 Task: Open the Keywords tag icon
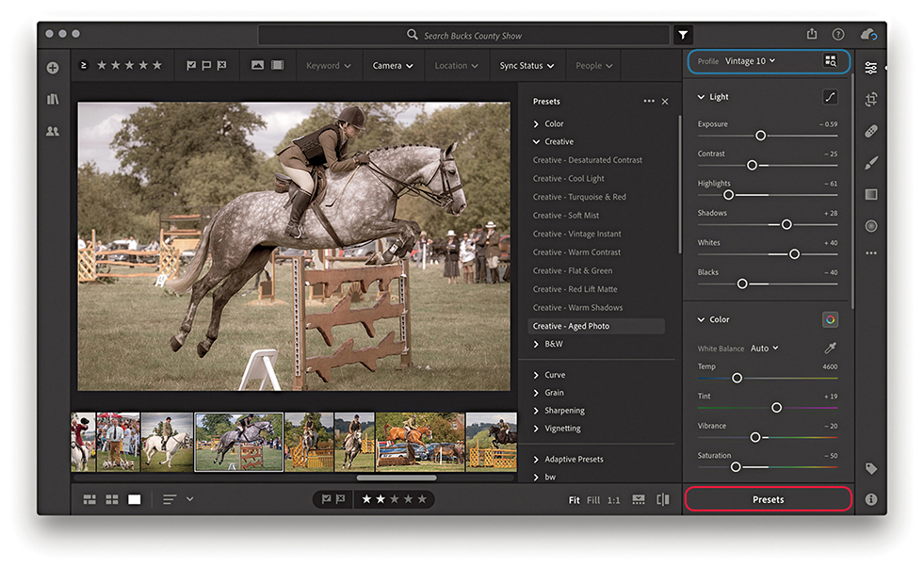pyautogui.click(x=871, y=468)
